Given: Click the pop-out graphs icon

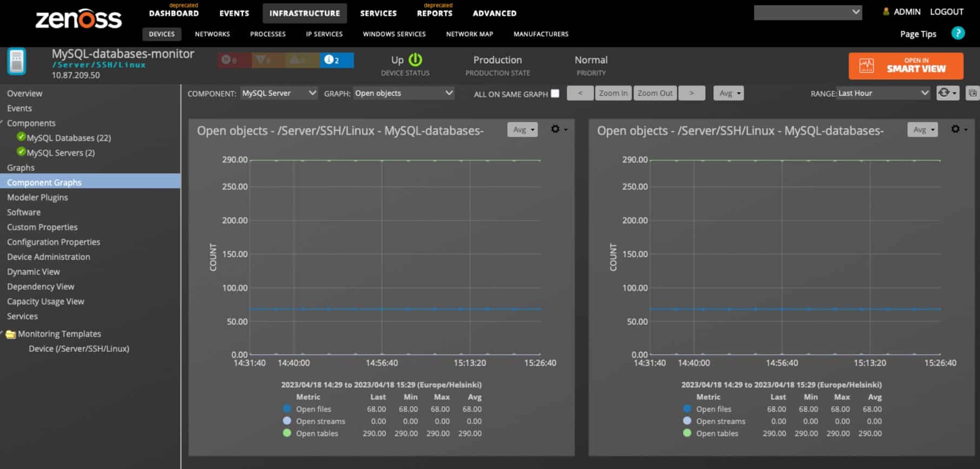Looking at the screenshot, I should pos(972,93).
